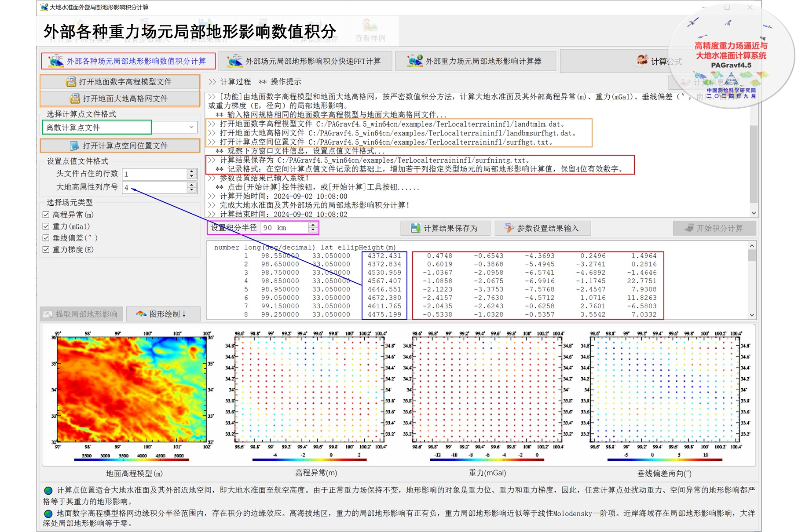Click the 计算公式 button
The height and width of the screenshot is (532, 798).
pos(659,61)
